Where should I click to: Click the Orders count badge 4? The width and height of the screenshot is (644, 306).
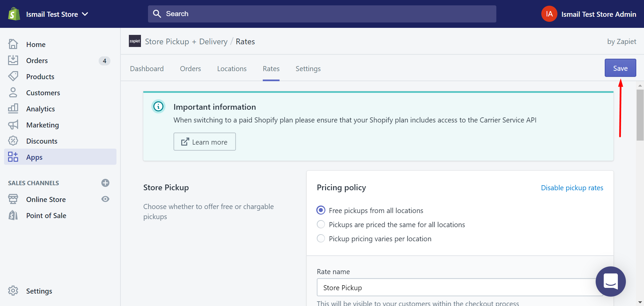[x=104, y=61]
